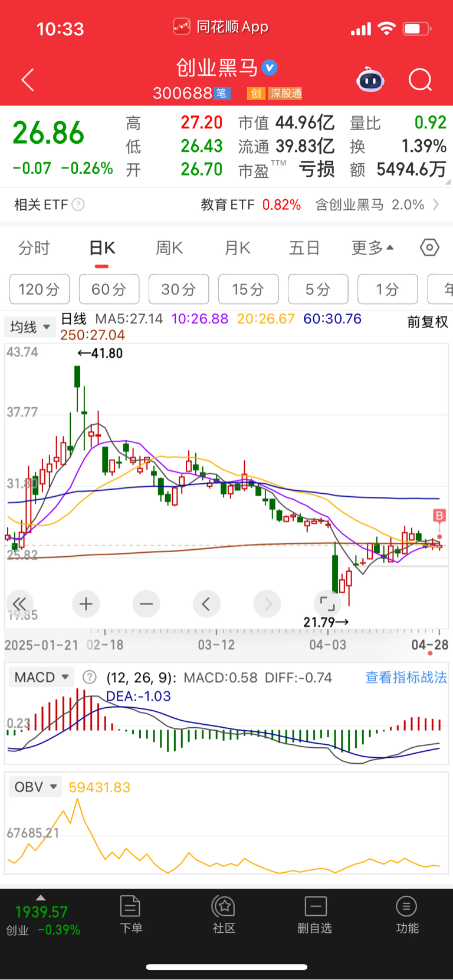Tap the purple 10:26.88 MA label

click(199, 319)
